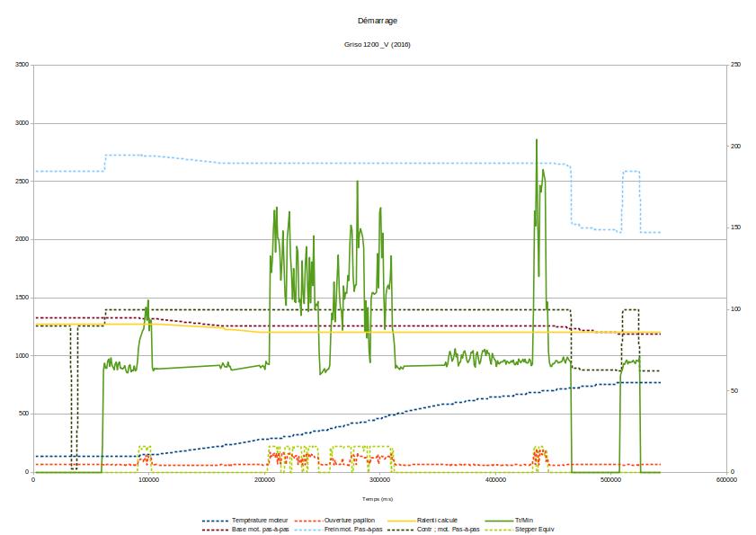Select the "Température moteur" legend label
The height and width of the screenshot is (535, 756).
(x=260, y=520)
